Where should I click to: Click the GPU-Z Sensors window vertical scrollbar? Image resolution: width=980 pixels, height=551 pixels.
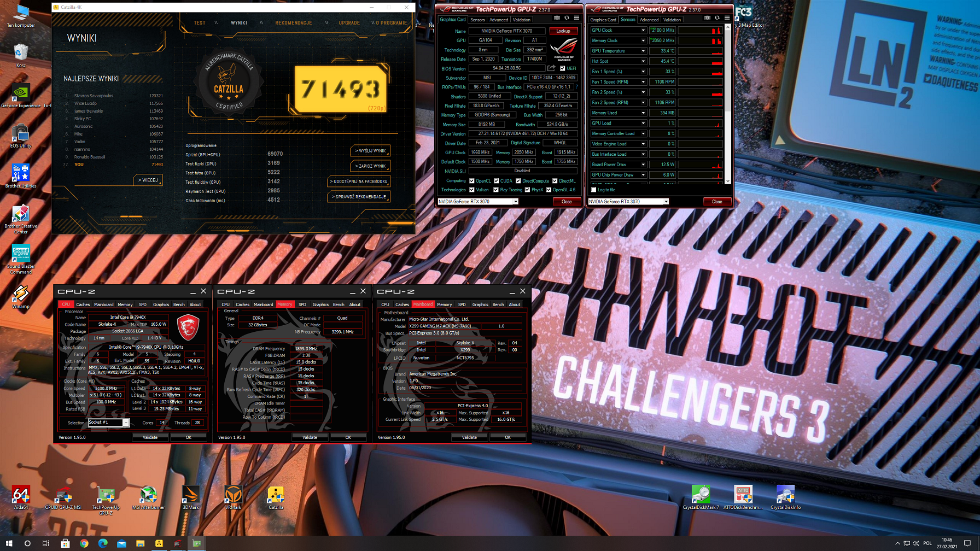coord(728,104)
